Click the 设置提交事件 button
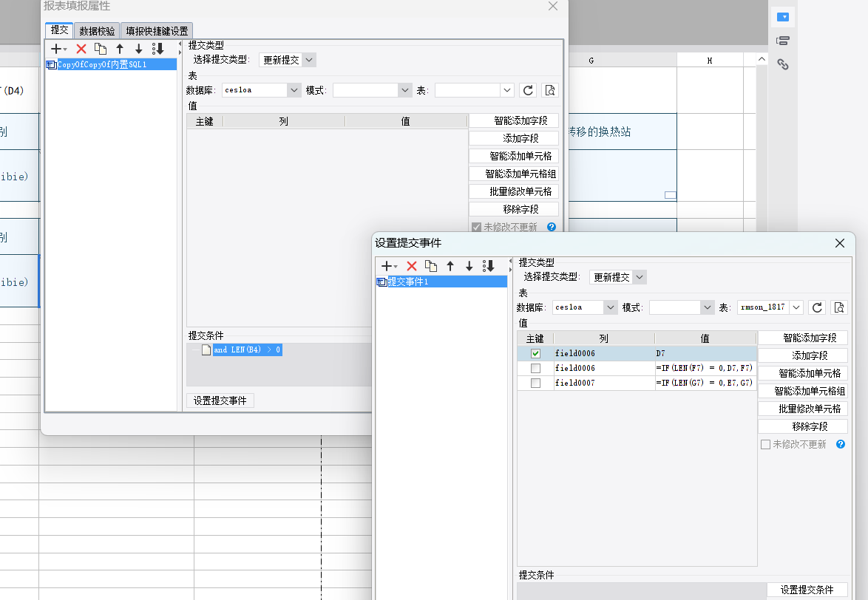The width and height of the screenshot is (868, 600). [220, 400]
